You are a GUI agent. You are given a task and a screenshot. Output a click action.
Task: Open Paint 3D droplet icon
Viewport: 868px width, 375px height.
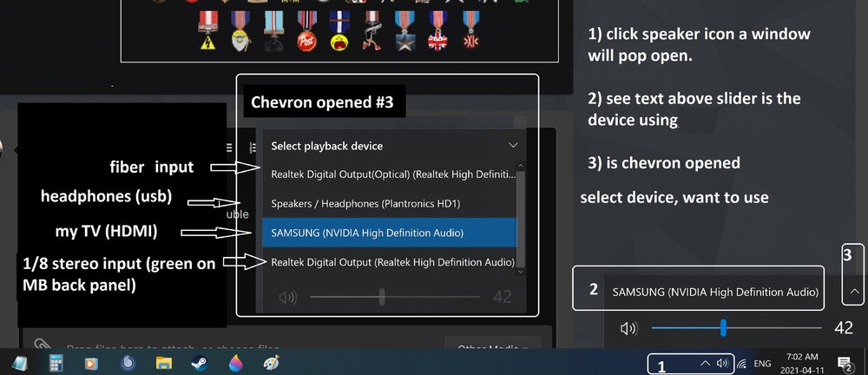(236, 362)
